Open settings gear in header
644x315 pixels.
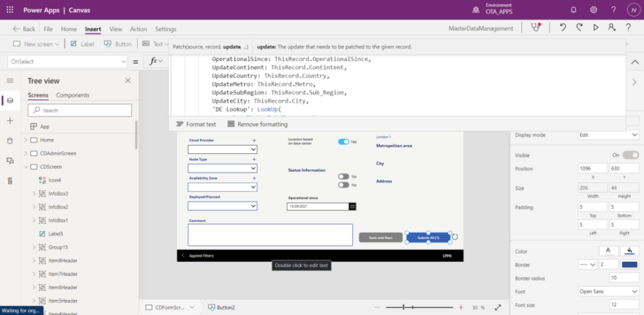pyautogui.click(x=593, y=10)
